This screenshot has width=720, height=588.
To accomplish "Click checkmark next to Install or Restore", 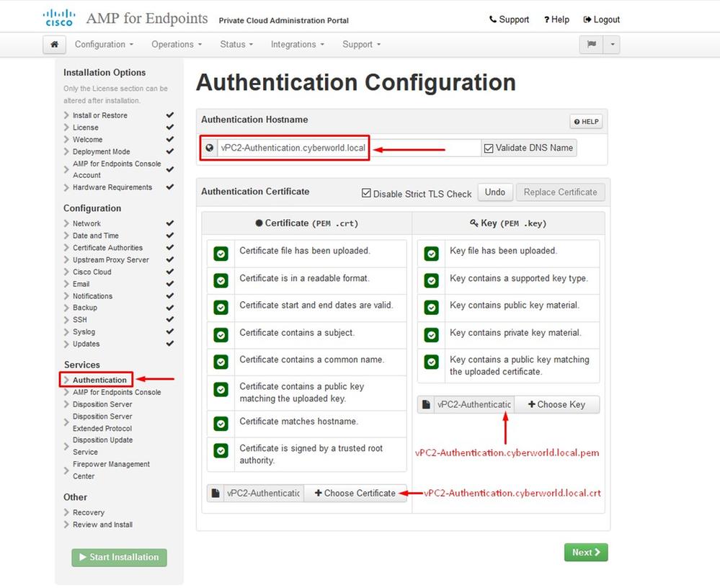I will click(170, 115).
